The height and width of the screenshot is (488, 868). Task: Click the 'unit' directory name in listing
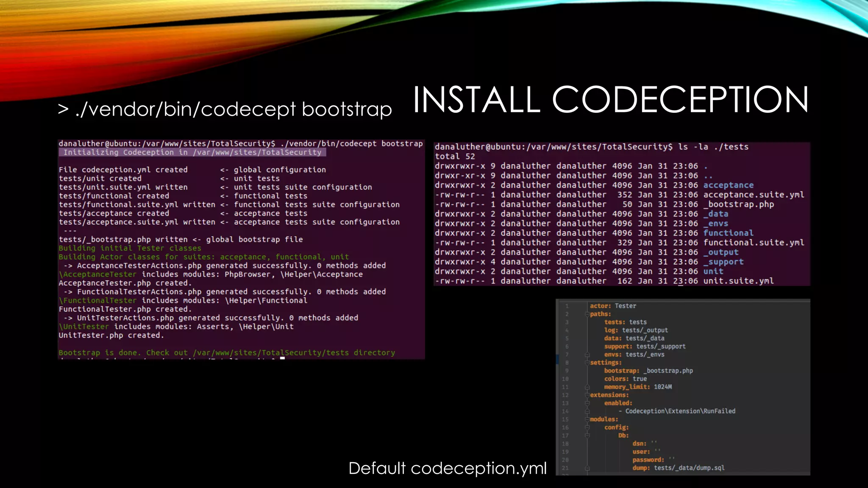tap(713, 272)
